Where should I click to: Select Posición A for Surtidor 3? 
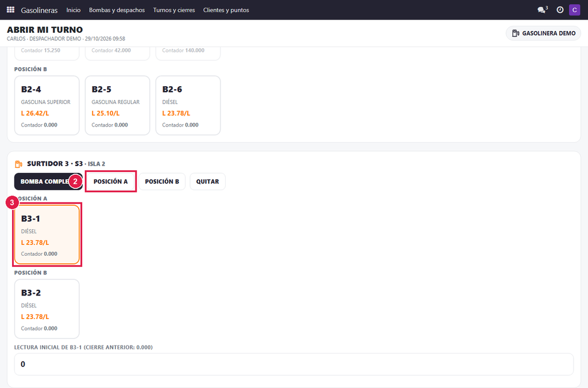tap(111, 182)
